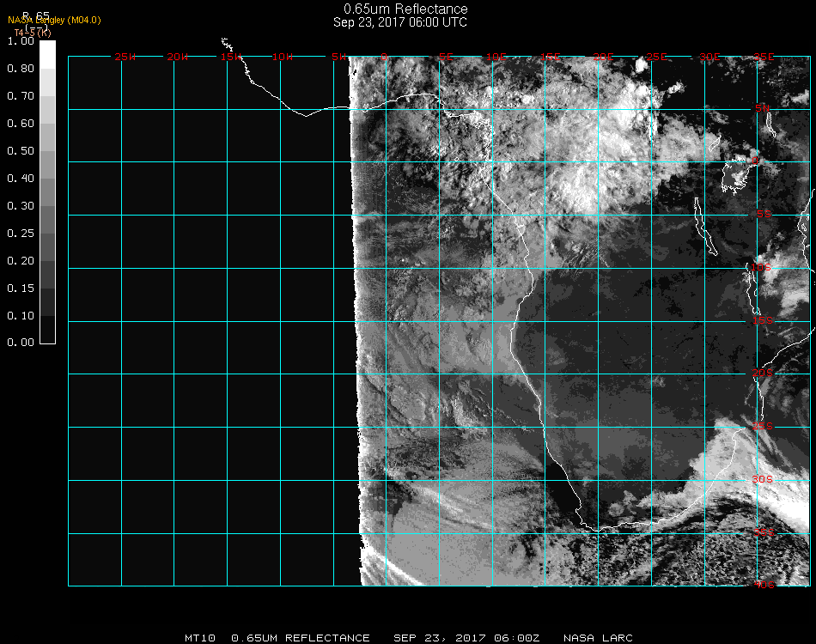This screenshot has width=816, height=644.
Task: Click the 10W longitude label
Action: [x=283, y=57]
